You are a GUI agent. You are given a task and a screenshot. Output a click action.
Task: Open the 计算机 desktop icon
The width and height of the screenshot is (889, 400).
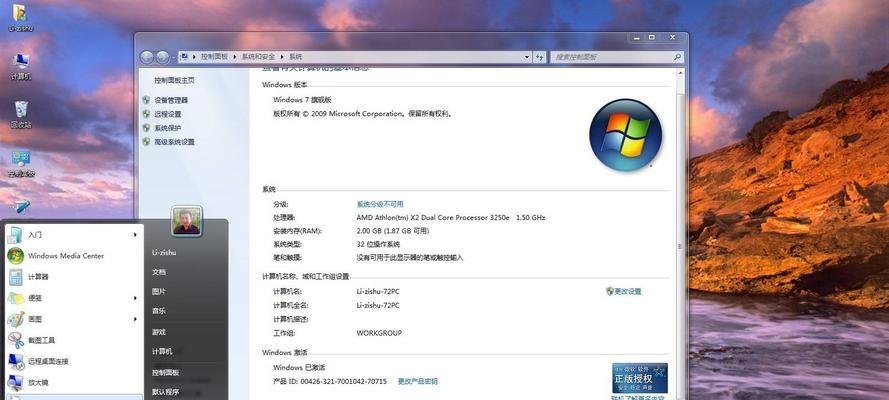(x=21, y=66)
